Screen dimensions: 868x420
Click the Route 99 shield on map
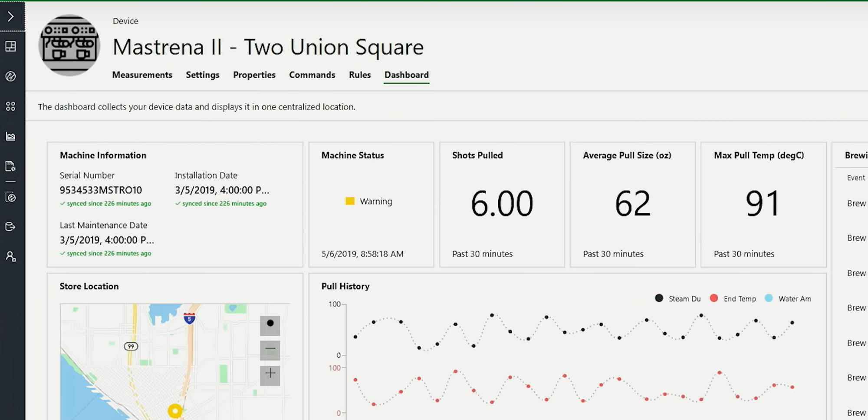pyautogui.click(x=131, y=346)
